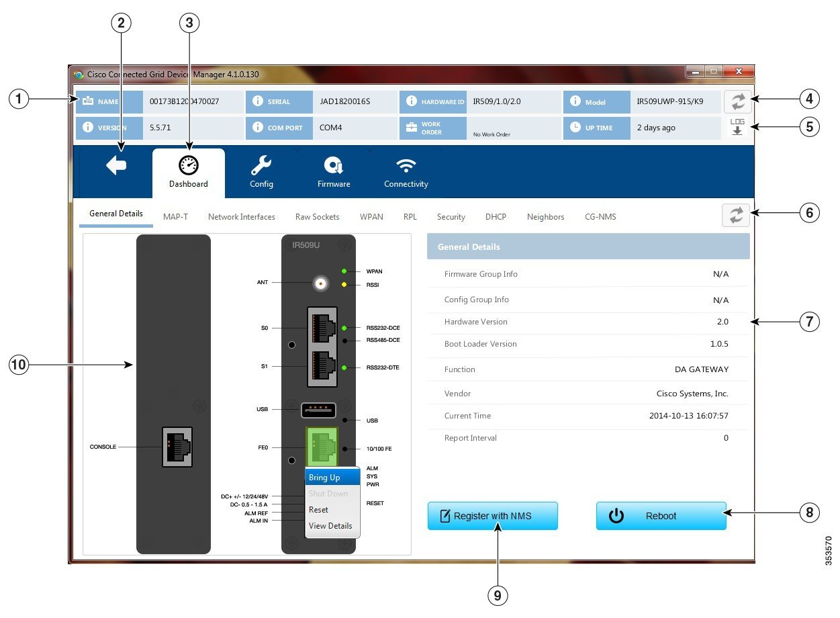Select the MAP-T sub-tab

[175, 217]
